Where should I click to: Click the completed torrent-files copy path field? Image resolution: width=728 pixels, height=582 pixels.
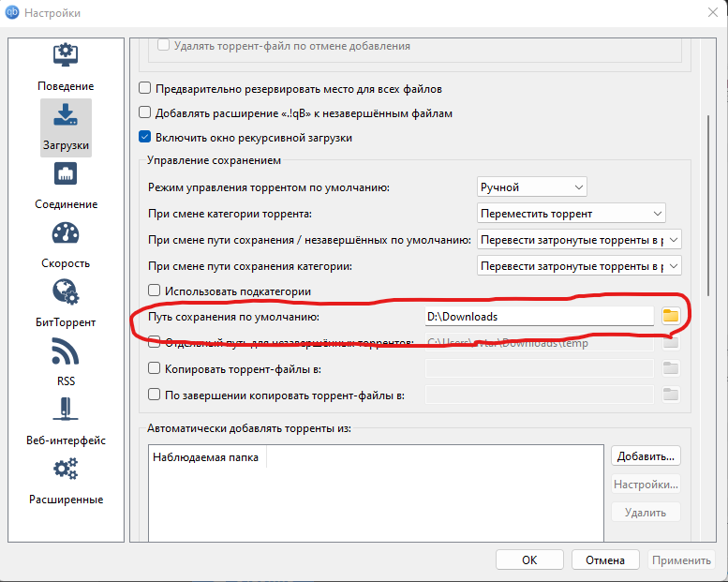click(x=539, y=395)
